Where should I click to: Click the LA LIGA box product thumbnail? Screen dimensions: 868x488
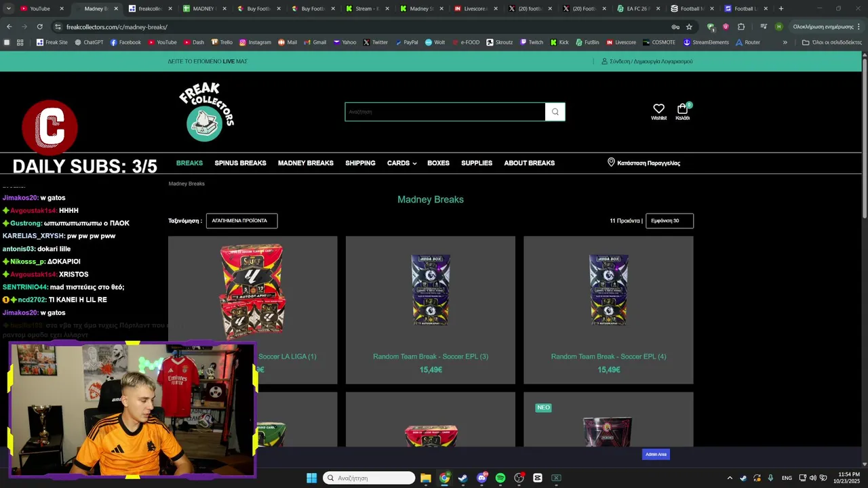coord(252,290)
